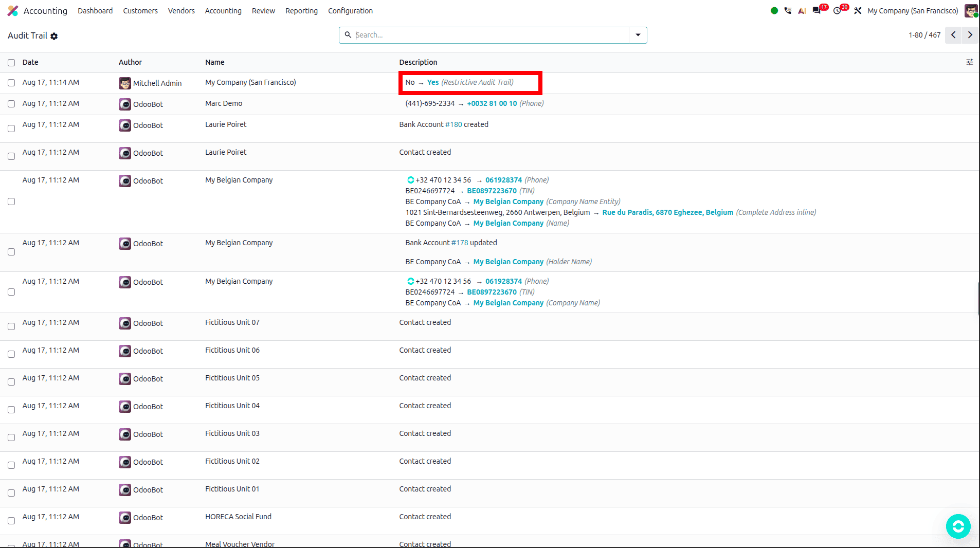Toggle the select-all checkbox in header

tap(11, 63)
